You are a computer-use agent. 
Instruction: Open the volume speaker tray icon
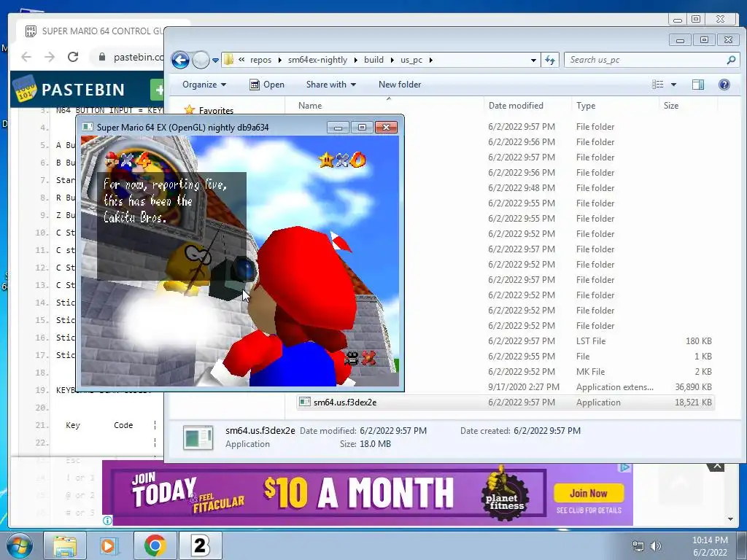coord(656,546)
